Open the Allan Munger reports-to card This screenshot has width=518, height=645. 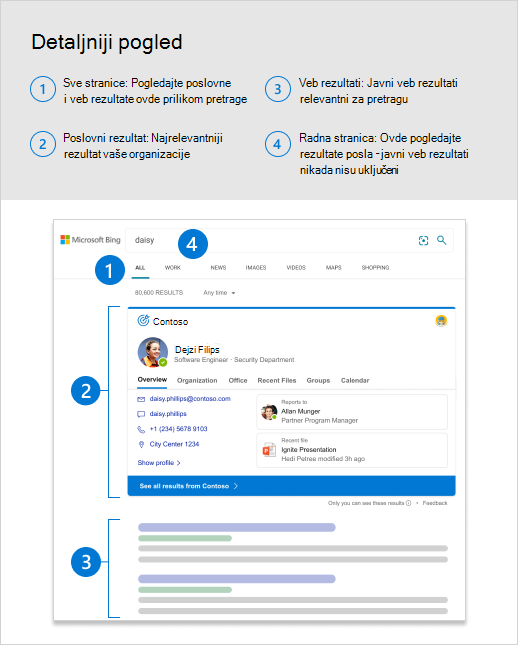coord(352,412)
